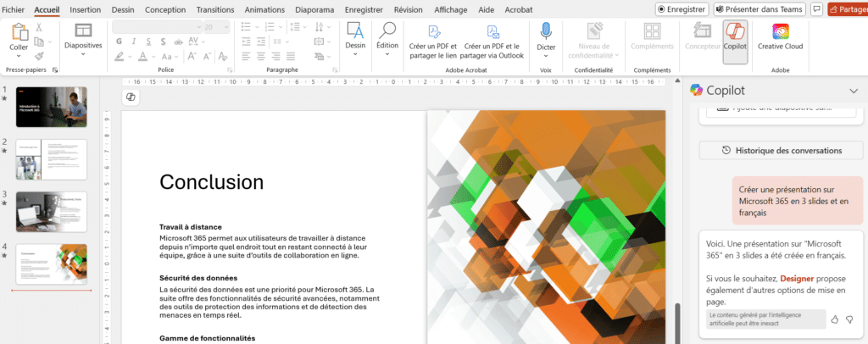Open the Édition search menu
Screen dimensions: 868x344
387,39
